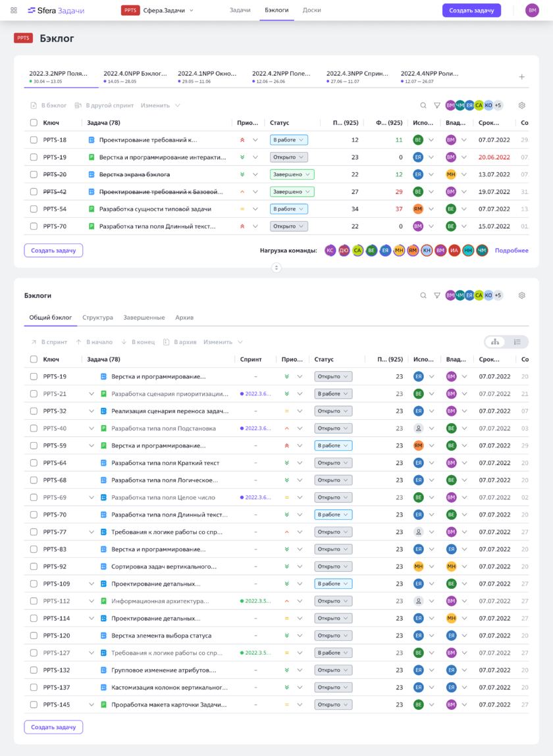Switch to hierarchy tree view
Viewport: 553px width, 756px height.
[x=495, y=342]
